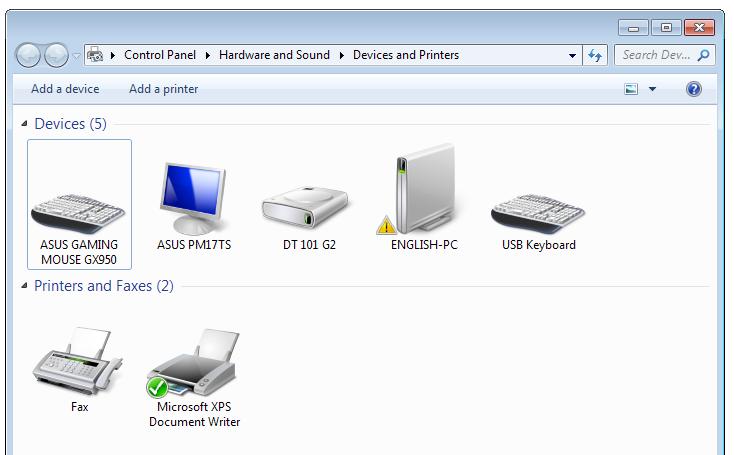Screen dimensions: 734x455
Task: Collapse the Devices (5) group
Action: [x=24, y=124]
